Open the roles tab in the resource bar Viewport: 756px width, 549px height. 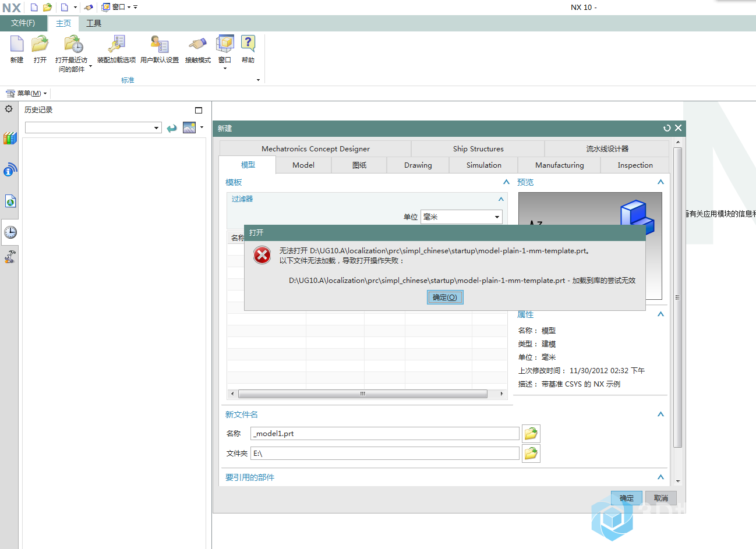coord(10,256)
